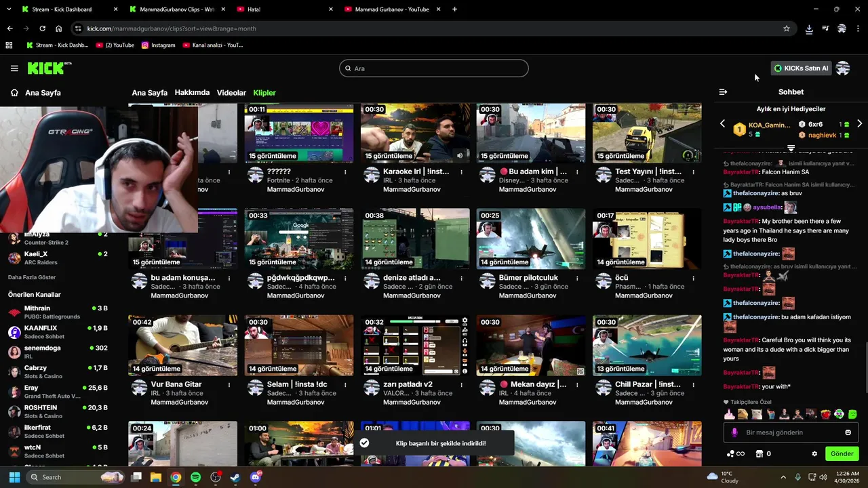868x488 pixels.
Task: Click the Gönder send button
Action: point(842,454)
